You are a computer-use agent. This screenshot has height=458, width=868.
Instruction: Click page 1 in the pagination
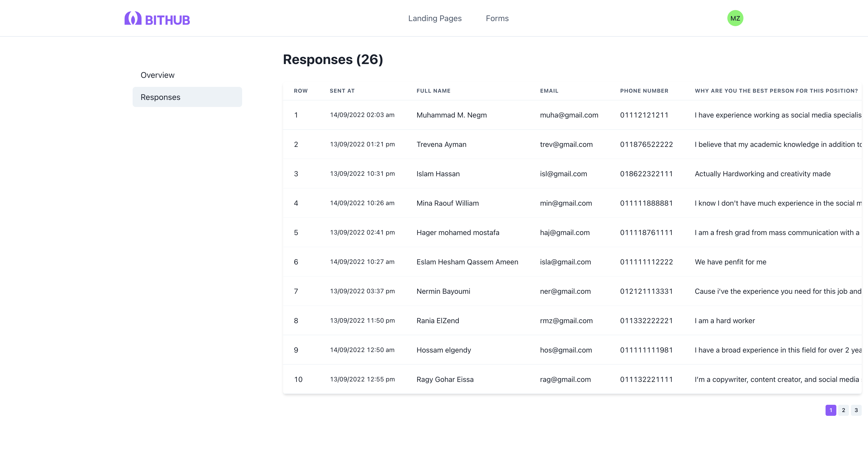[831, 410]
